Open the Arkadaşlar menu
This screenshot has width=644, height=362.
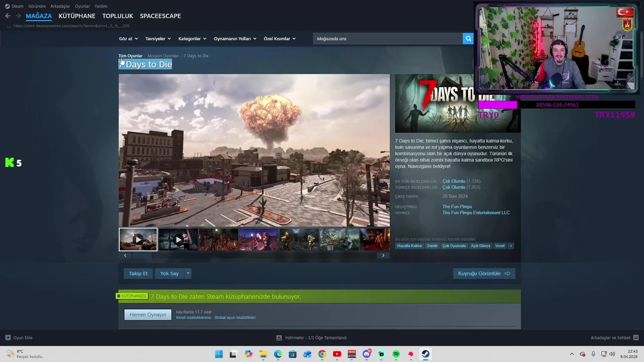60,6
